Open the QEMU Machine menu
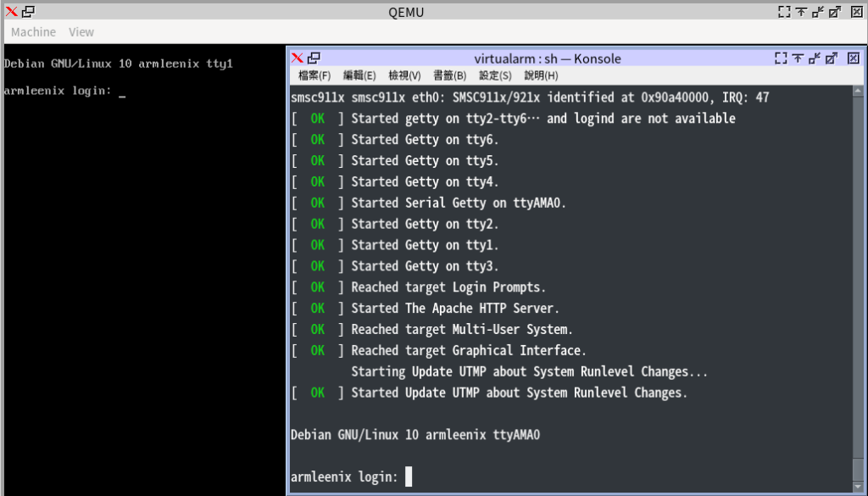This screenshot has height=496, width=868. click(33, 32)
